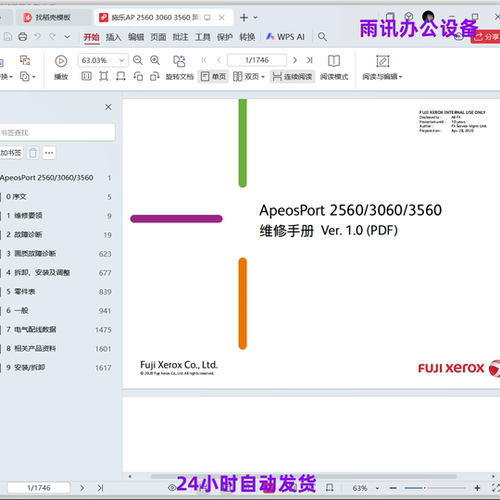Toggle 连续阅读 continuous reading

click(x=292, y=77)
